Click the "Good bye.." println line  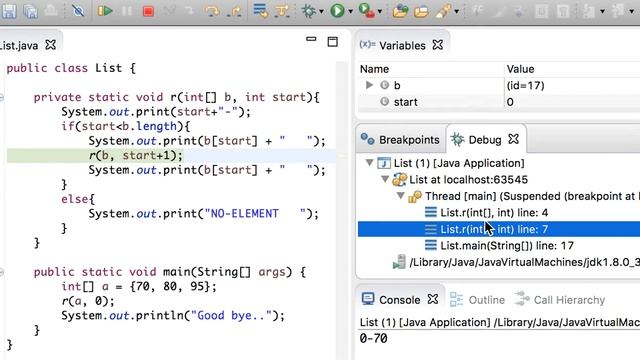click(x=173, y=316)
